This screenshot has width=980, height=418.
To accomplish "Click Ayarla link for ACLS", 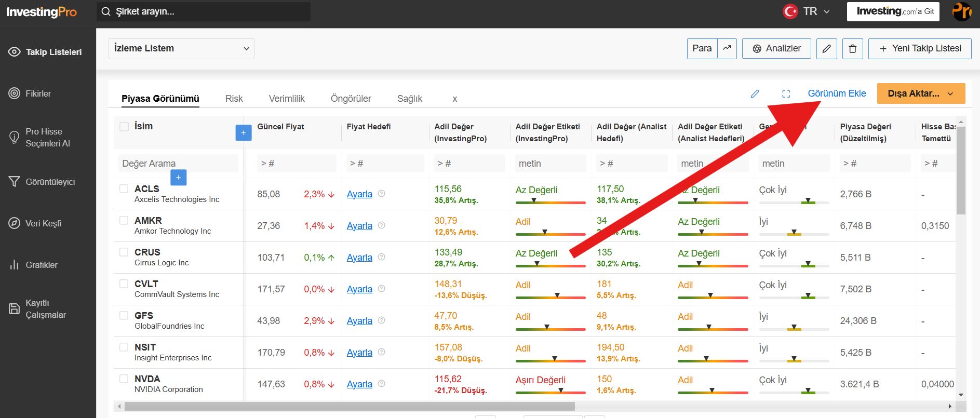I will coord(359,194).
